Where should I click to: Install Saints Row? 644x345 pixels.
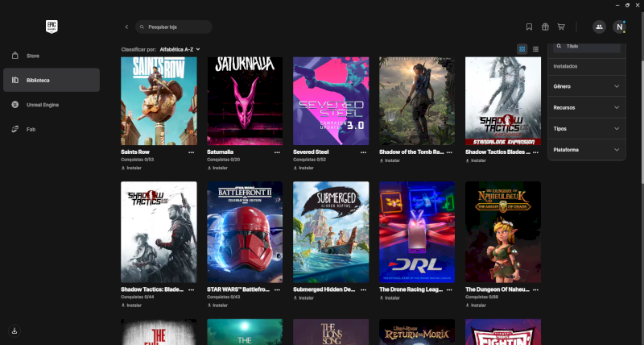pyautogui.click(x=131, y=168)
